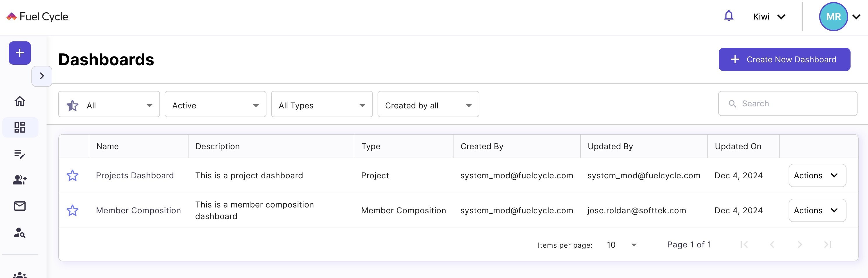Image resolution: width=868 pixels, height=278 pixels.
Task: Expand the user account chevron
Action: click(x=856, y=17)
